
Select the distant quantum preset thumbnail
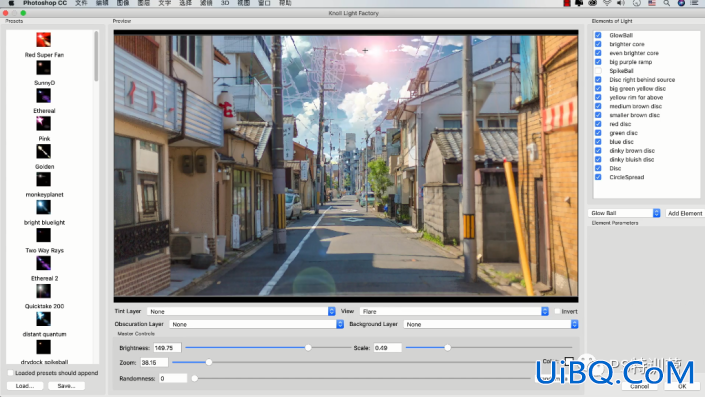(x=44, y=319)
